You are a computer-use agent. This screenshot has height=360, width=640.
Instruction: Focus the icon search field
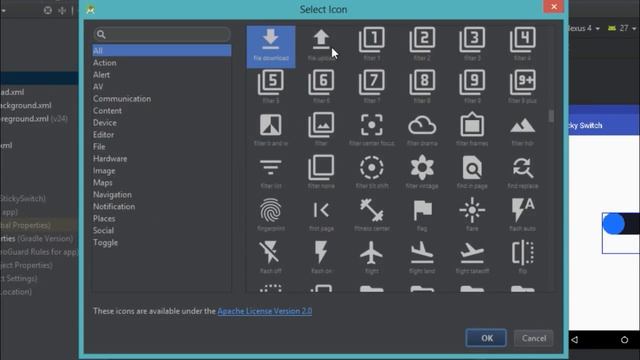[x=162, y=34]
